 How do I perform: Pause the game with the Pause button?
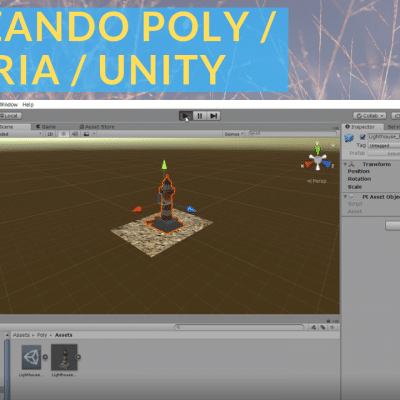click(x=200, y=116)
